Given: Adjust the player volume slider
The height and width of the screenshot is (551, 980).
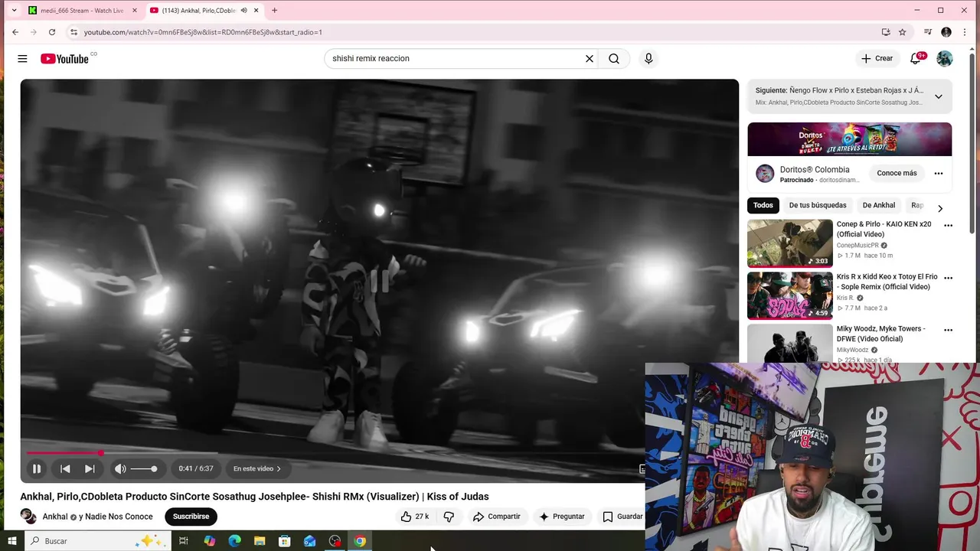Looking at the screenshot, I should pos(143,469).
